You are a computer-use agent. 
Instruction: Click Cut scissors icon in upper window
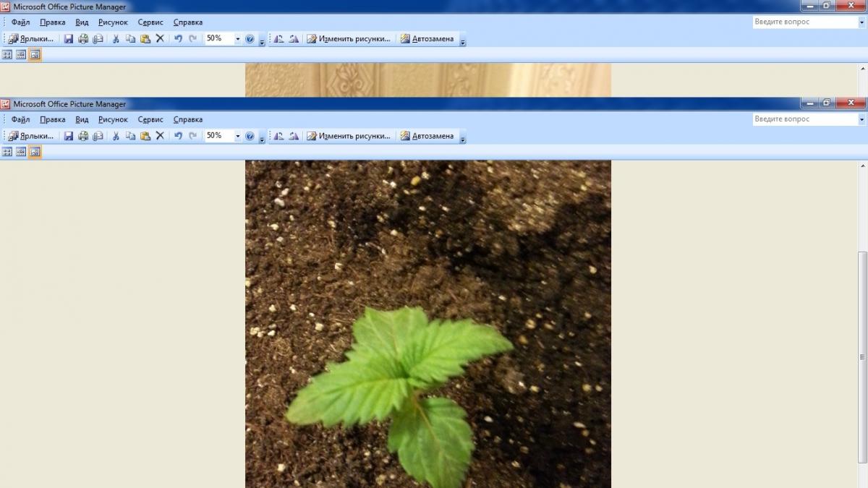116,39
